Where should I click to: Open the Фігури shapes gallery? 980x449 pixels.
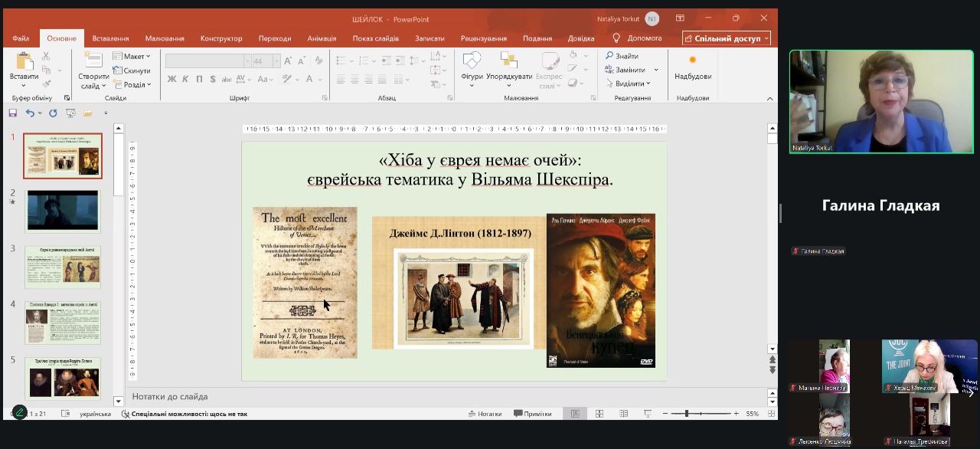click(x=472, y=61)
